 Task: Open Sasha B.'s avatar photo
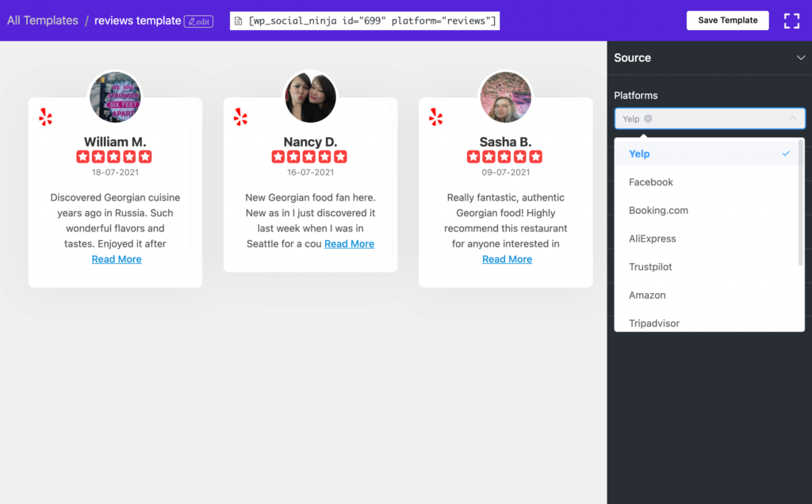505,97
